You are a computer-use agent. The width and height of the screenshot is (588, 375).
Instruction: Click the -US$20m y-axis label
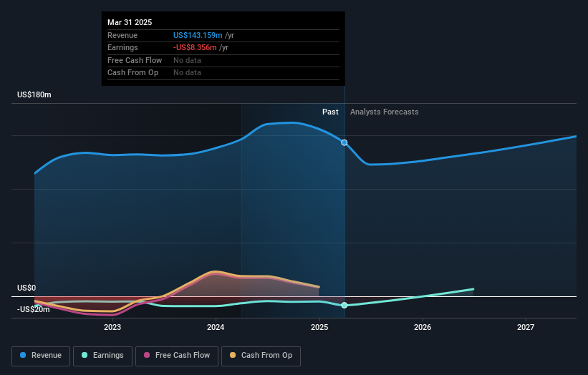(34, 309)
